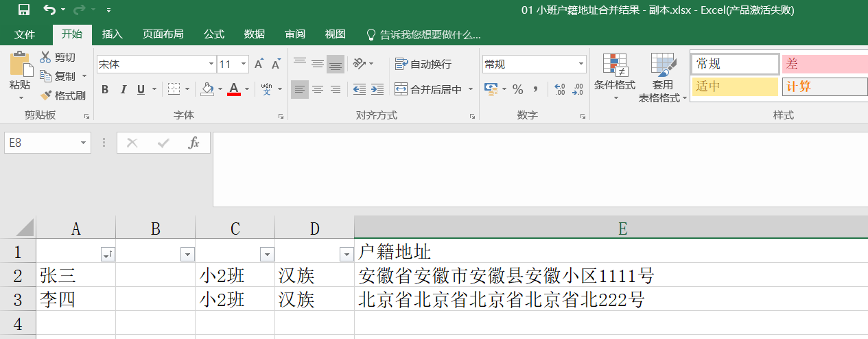The height and width of the screenshot is (339, 868).
Task: Switch to the 公式 (Formulas) tab
Action: (x=214, y=34)
